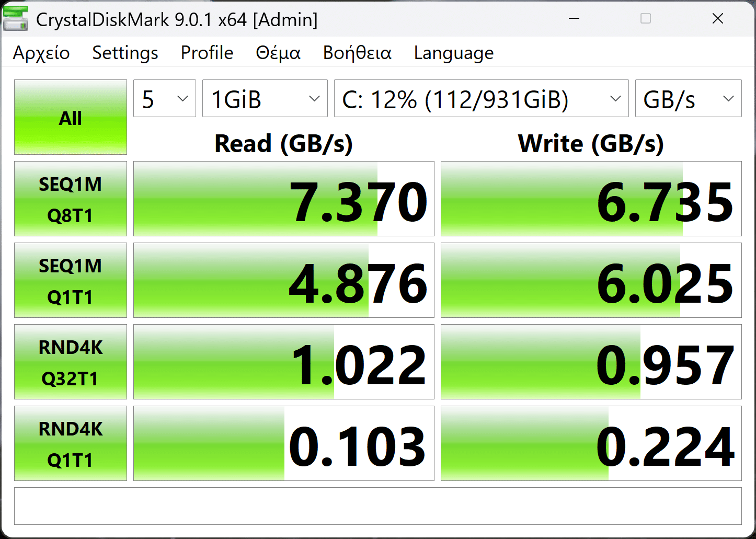756x539 pixels.
Task: Open the Αρχείο menu
Action: (41, 53)
